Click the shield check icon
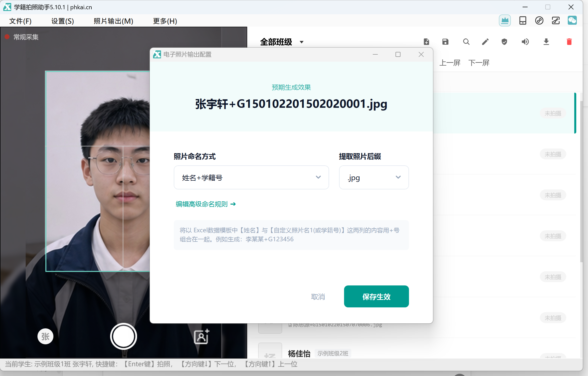588x376 pixels. (504, 42)
